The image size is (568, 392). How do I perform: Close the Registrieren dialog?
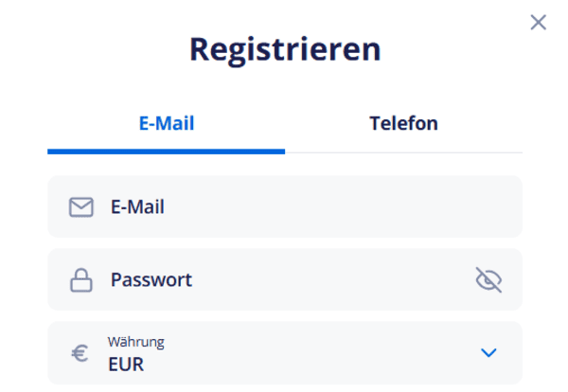pyautogui.click(x=539, y=22)
